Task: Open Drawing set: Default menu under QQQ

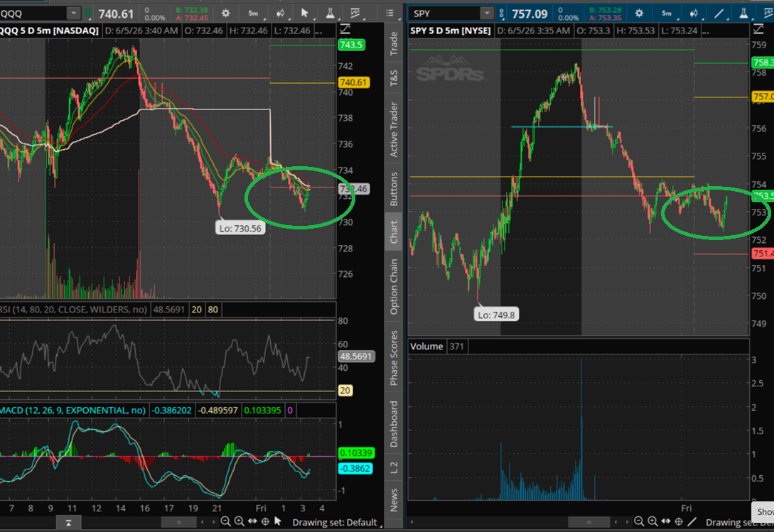Action: 335,522
